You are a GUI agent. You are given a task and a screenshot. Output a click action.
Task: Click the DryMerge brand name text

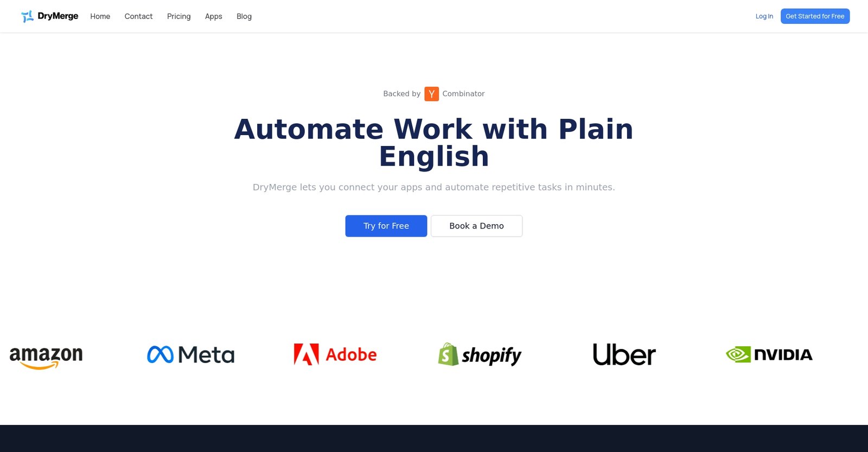click(x=58, y=16)
